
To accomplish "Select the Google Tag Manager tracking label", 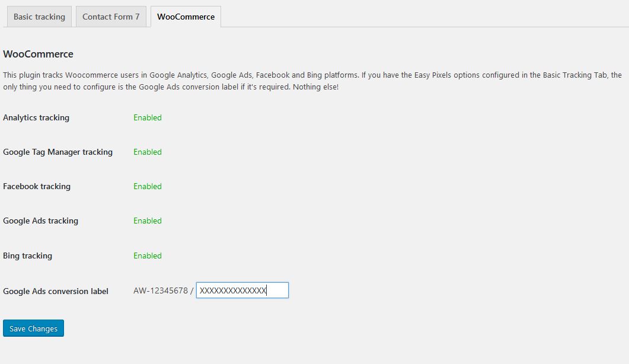I will (58, 152).
